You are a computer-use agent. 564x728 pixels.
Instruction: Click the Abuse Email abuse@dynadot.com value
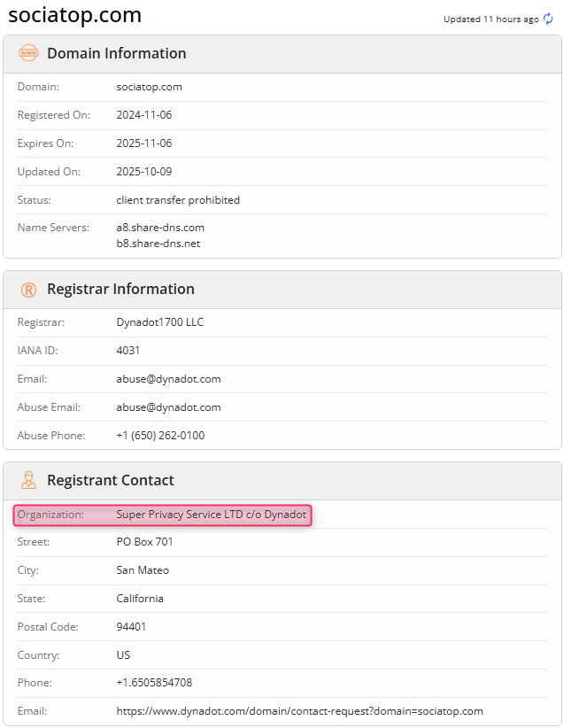point(168,407)
